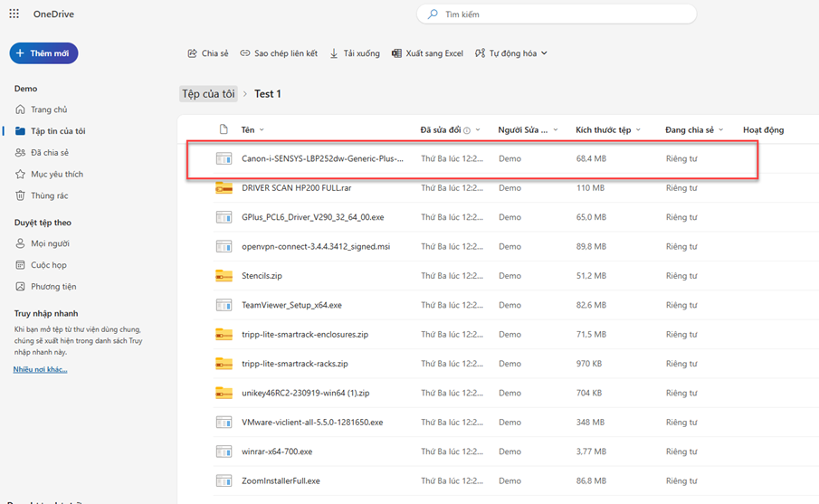Click the Thêm mới button
819x504 pixels.
pos(43,53)
